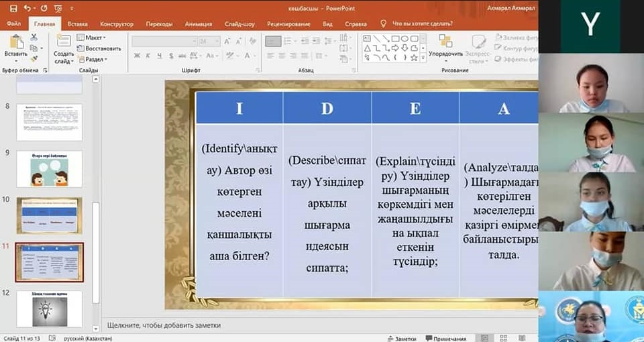This screenshot has height=342, width=644.
Task: Click the Восстановить reset button
Action: (99, 48)
